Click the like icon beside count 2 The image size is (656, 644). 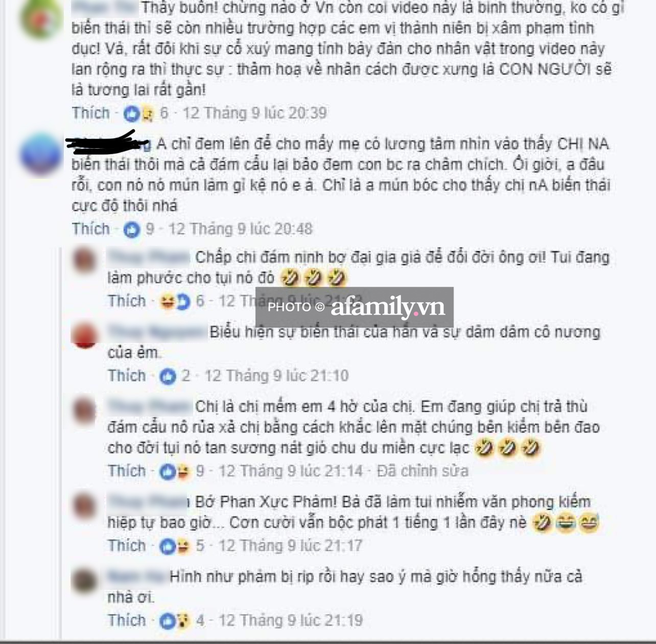click(x=168, y=377)
